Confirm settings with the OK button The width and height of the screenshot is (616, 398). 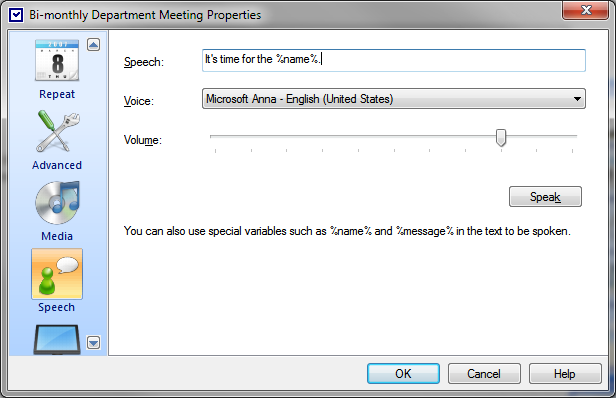click(x=403, y=373)
